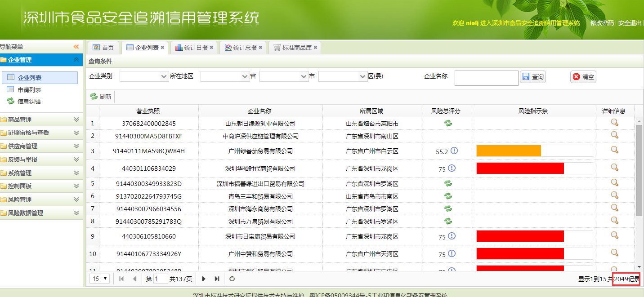This screenshot has width=644, height=297.
Task: Close the 标准商品库 tab
Action: 315,48
